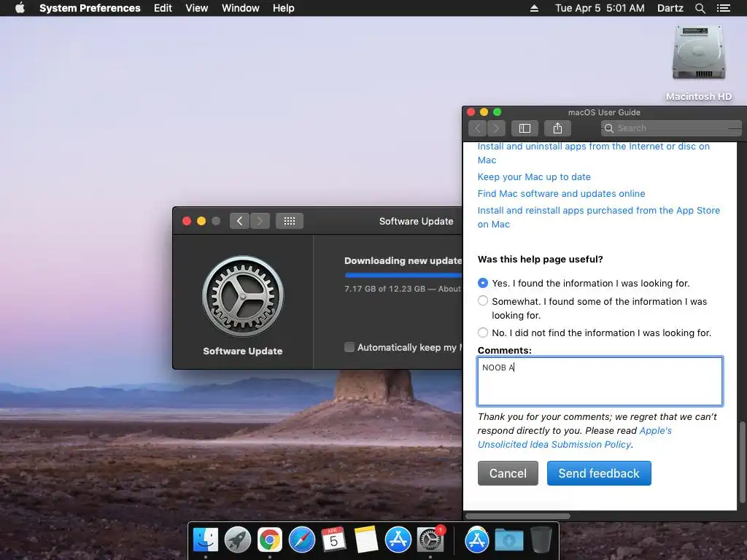Launch Google Chrome from the Dock
747x560 pixels.
click(270, 540)
